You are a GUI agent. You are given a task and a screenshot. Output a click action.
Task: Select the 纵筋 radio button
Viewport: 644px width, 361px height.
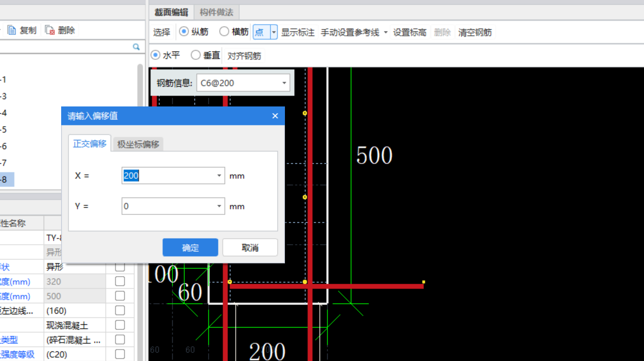tap(184, 32)
